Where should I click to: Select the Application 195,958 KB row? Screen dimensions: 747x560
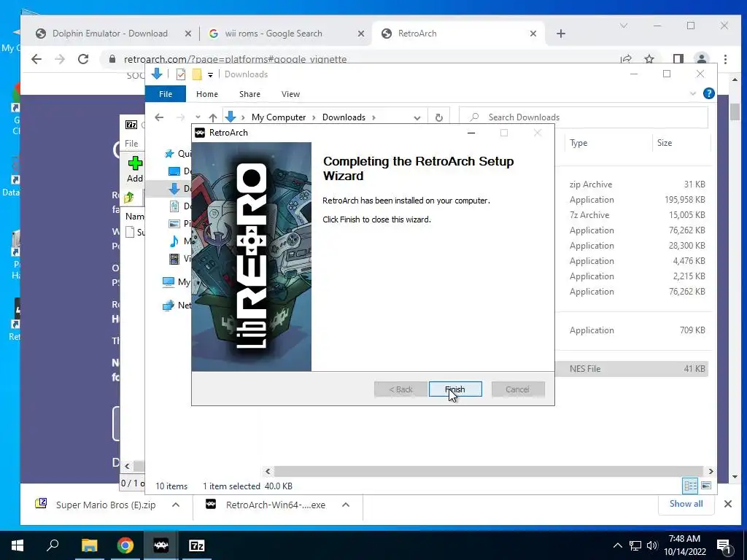pyautogui.click(x=632, y=200)
